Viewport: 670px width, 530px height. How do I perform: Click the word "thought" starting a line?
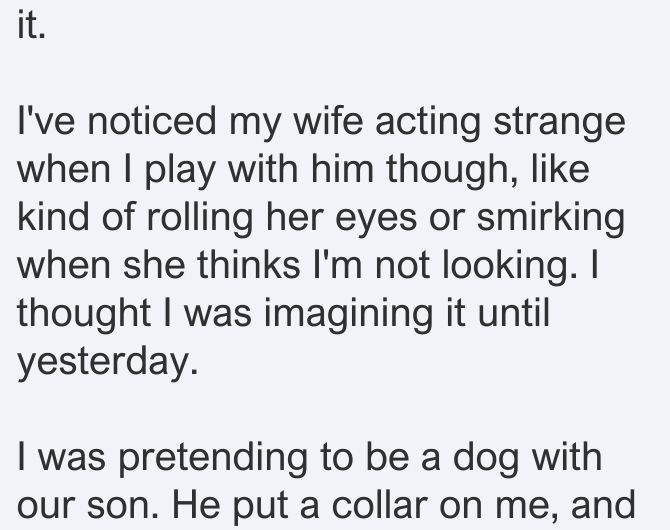tap(83, 315)
